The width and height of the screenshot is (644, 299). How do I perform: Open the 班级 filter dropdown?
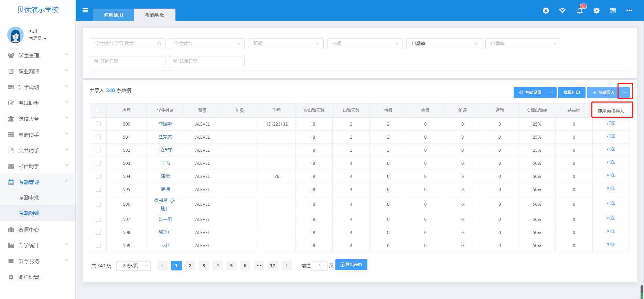(286, 44)
